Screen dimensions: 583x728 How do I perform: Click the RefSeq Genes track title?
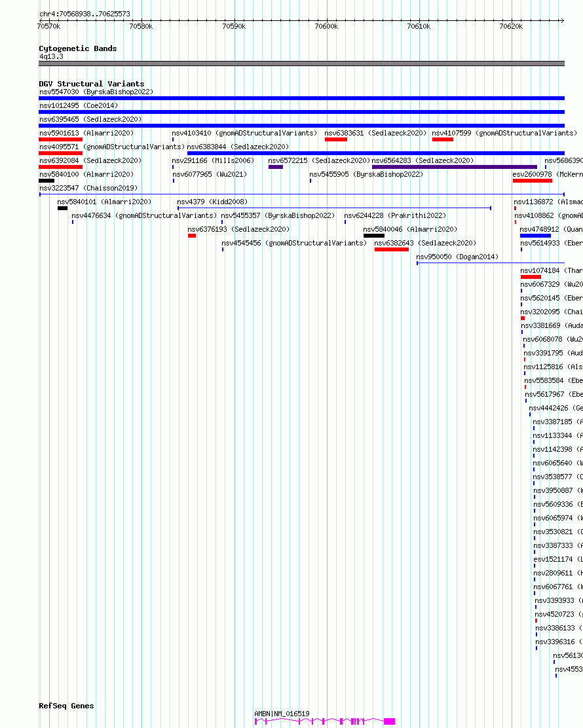pos(66,706)
